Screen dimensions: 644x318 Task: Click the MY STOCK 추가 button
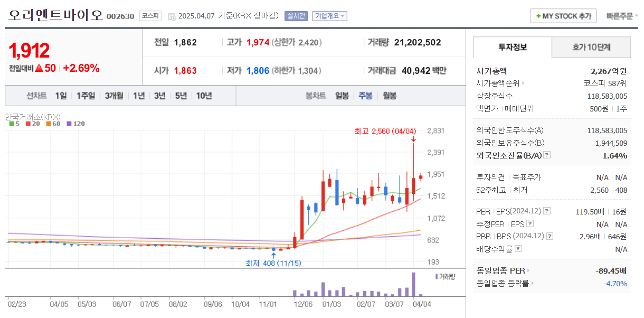(x=563, y=16)
